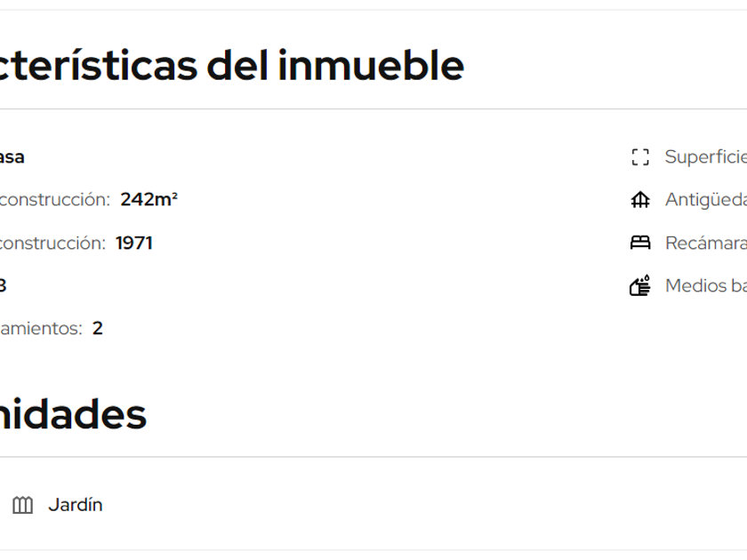The width and height of the screenshot is (747, 560).
Task: Click the Amenidades section heading
Action: tap(73, 414)
